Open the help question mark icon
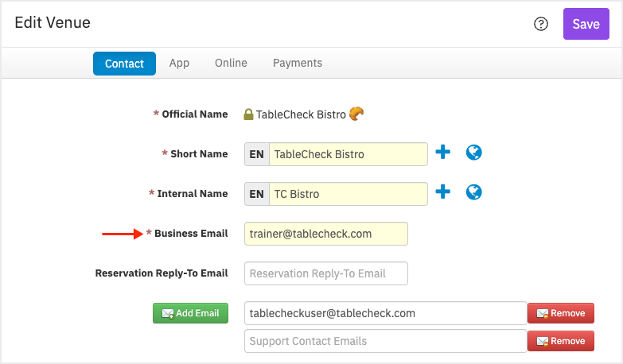Screen dimensions: 623x364 click(x=541, y=24)
